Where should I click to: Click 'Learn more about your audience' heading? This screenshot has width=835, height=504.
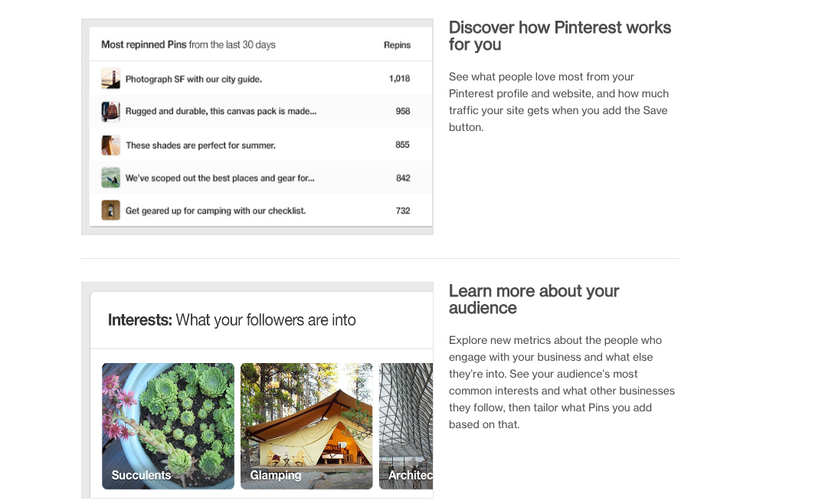pyautogui.click(x=533, y=299)
